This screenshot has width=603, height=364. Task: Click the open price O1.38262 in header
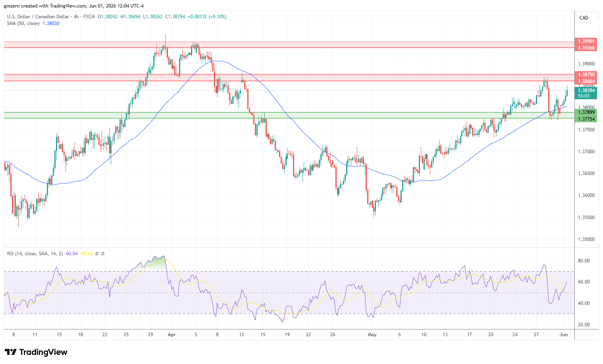tap(108, 17)
